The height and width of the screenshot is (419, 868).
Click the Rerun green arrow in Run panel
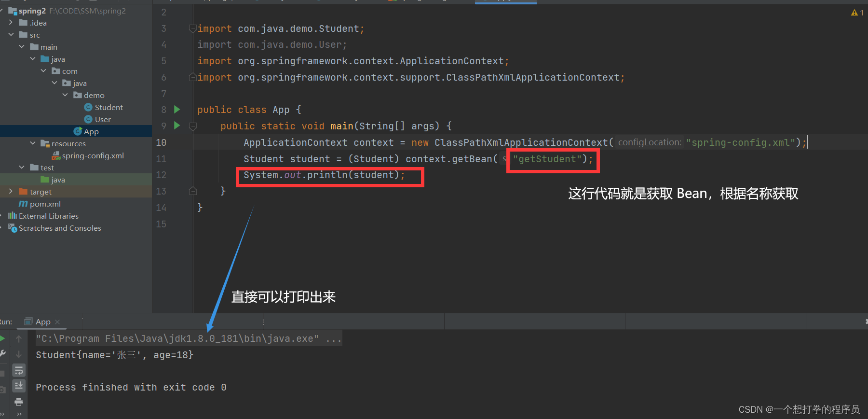2,339
